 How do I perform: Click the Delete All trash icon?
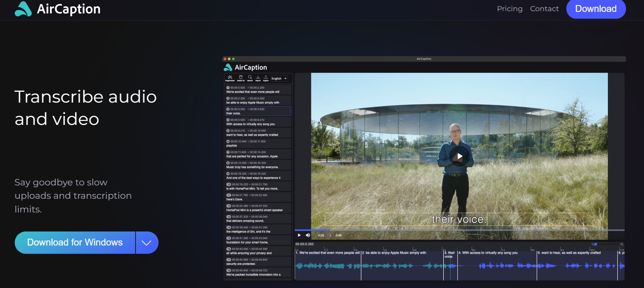click(x=241, y=78)
